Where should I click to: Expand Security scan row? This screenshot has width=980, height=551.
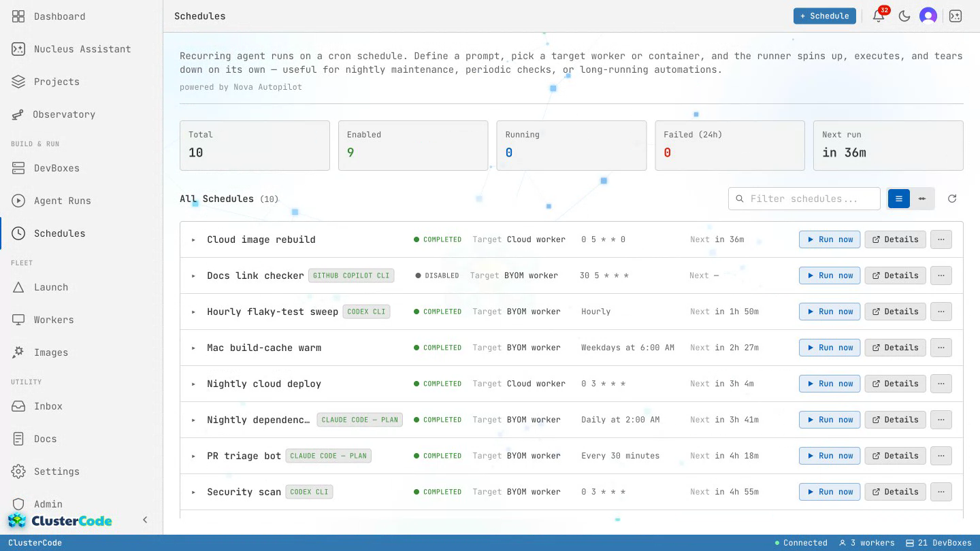[x=193, y=492]
